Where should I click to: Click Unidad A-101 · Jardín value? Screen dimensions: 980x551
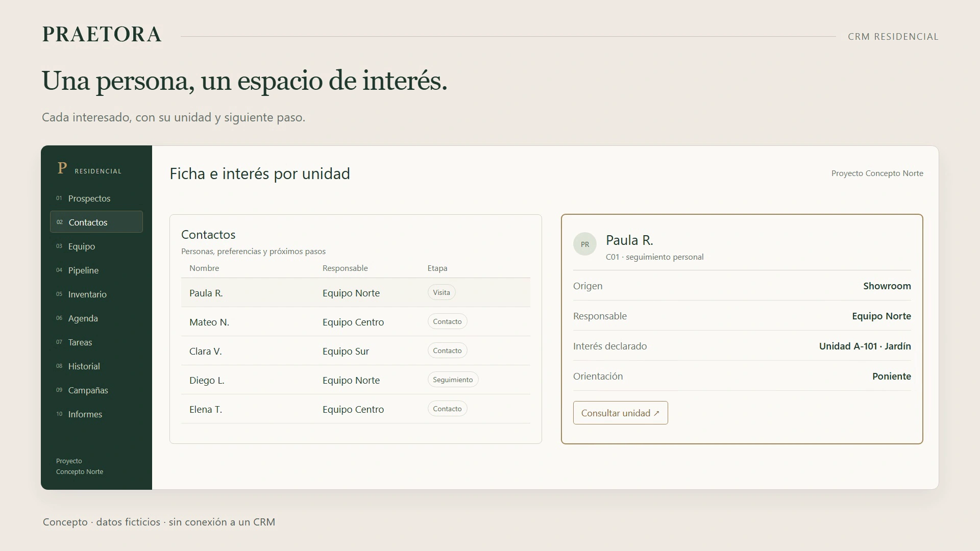865,346
